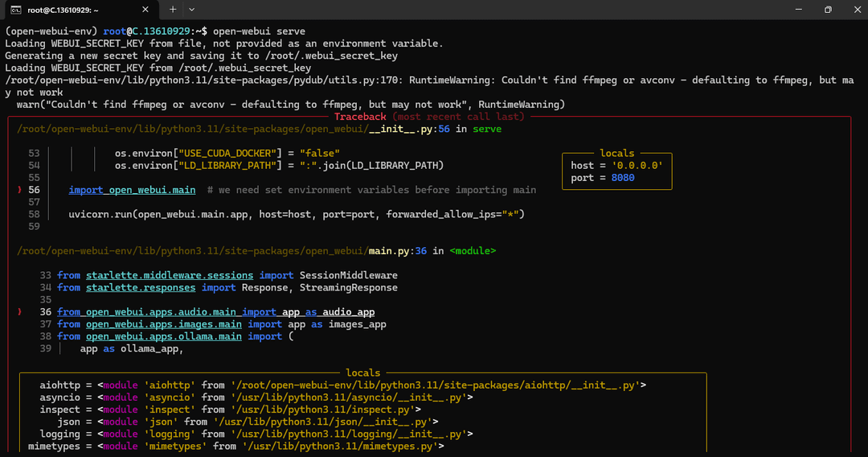
Task: Open the starlette.responses module link
Action: 141,287
